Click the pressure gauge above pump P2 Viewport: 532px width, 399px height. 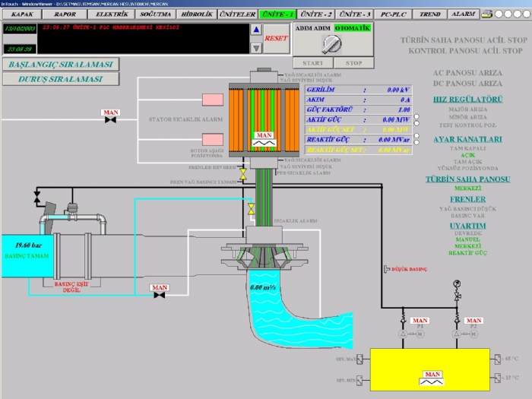tap(457, 283)
